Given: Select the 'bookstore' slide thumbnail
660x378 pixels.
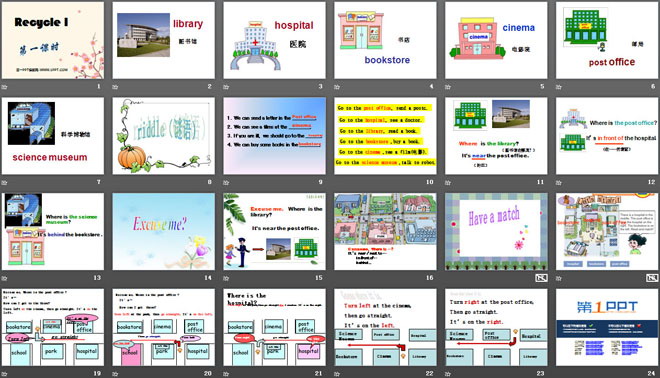Looking at the screenshot, I should pyautogui.click(x=385, y=40).
